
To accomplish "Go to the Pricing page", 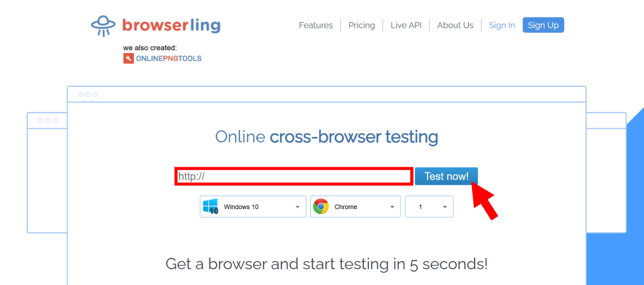I will coord(361,25).
